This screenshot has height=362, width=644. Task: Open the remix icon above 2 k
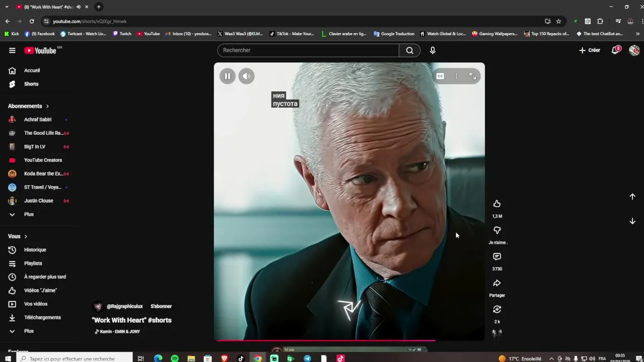click(x=497, y=309)
